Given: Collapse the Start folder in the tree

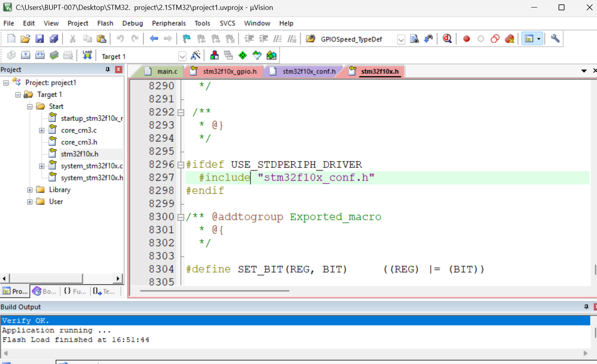Looking at the screenshot, I should tap(30, 106).
